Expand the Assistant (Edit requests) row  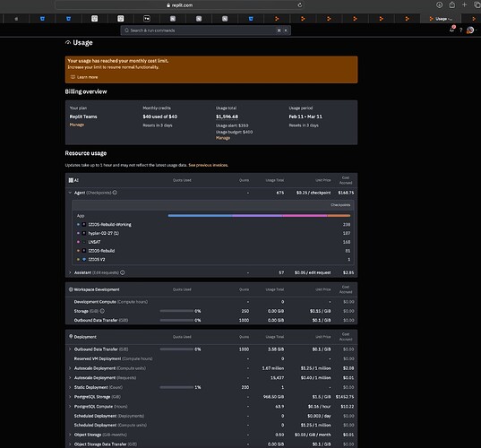(70, 272)
